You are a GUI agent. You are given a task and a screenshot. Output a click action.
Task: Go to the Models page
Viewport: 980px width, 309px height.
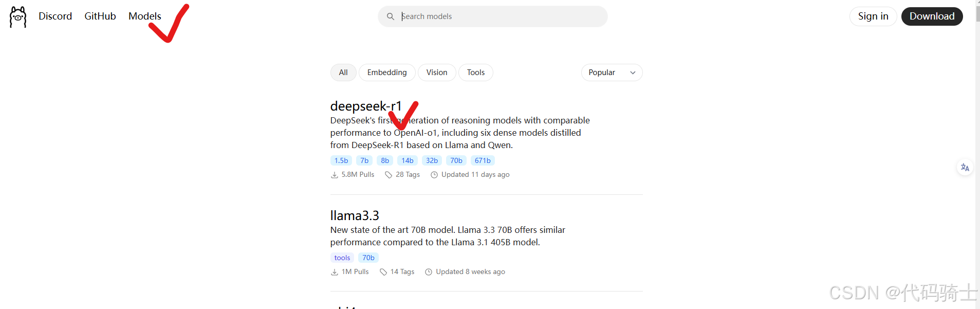tap(145, 16)
